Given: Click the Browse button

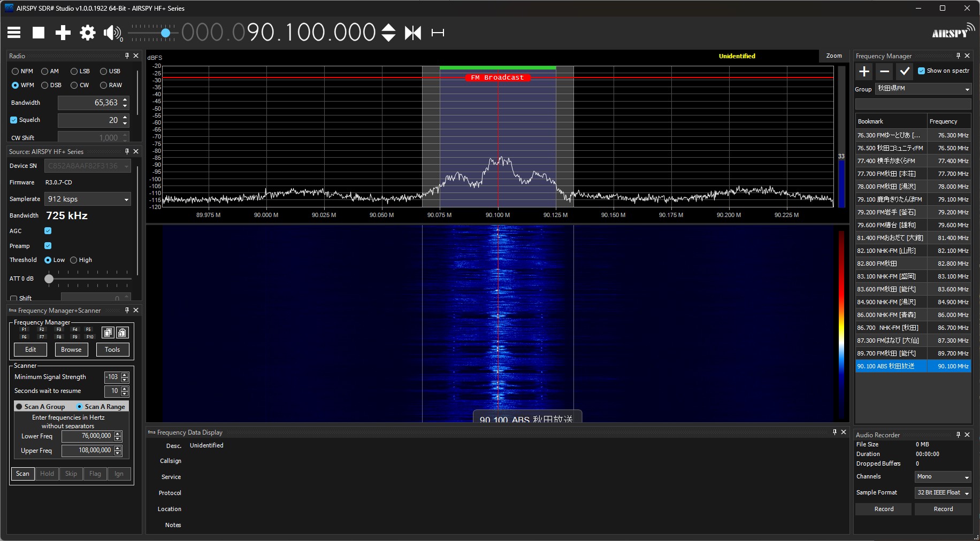Looking at the screenshot, I should (x=71, y=350).
